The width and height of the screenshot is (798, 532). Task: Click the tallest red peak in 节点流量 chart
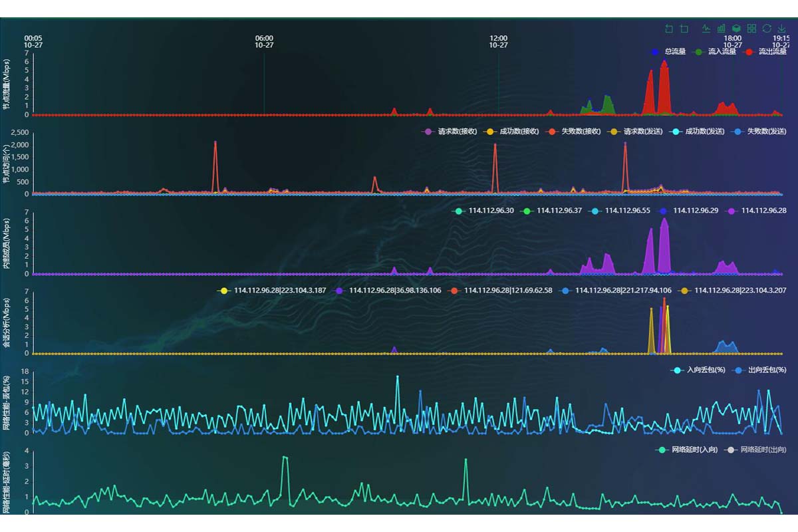coord(664,63)
